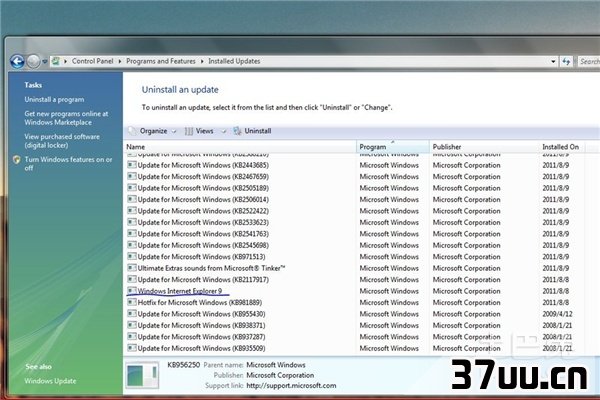
Task: Select update KB2117917
Action: (x=203, y=280)
